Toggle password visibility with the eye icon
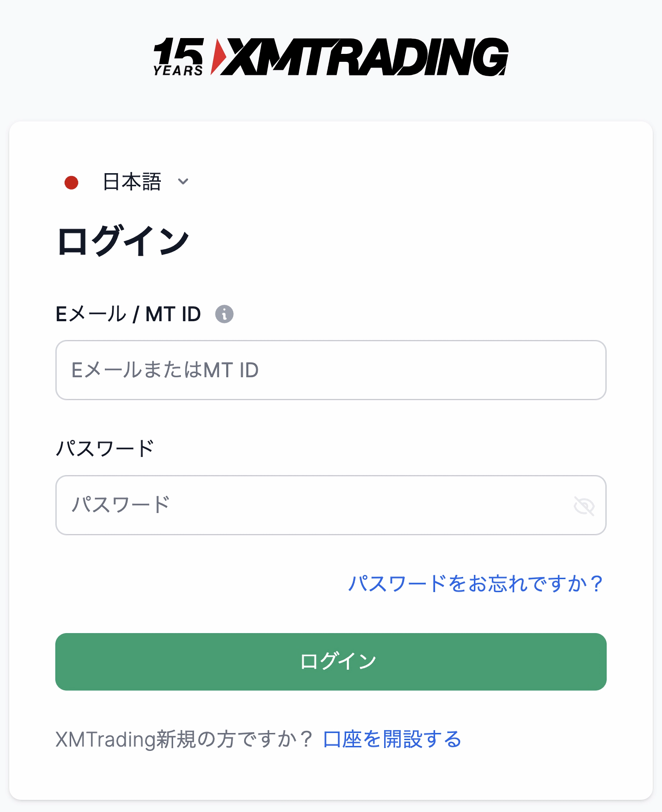Viewport: 662px width, 812px height. tap(583, 506)
